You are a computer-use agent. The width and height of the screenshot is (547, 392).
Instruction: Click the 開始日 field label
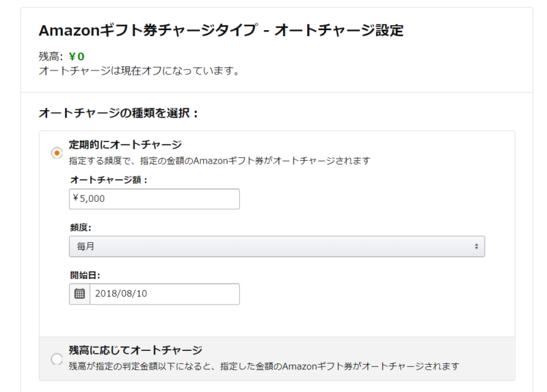(x=85, y=276)
